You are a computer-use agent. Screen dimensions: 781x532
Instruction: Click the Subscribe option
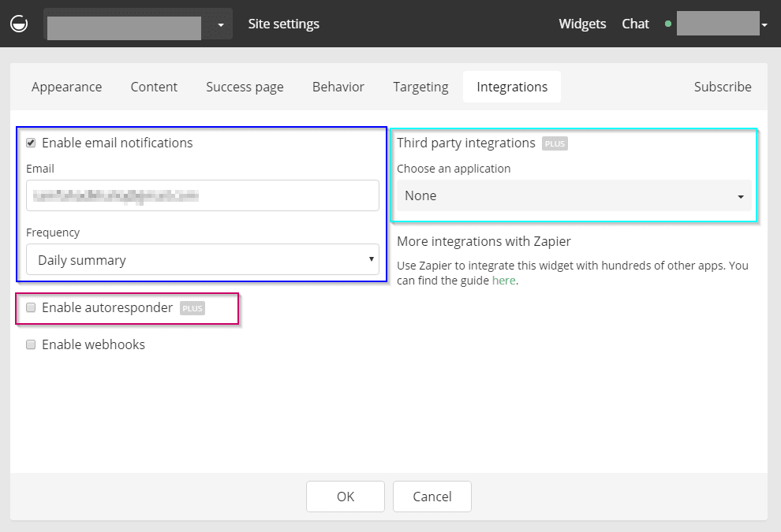pyautogui.click(x=723, y=87)
